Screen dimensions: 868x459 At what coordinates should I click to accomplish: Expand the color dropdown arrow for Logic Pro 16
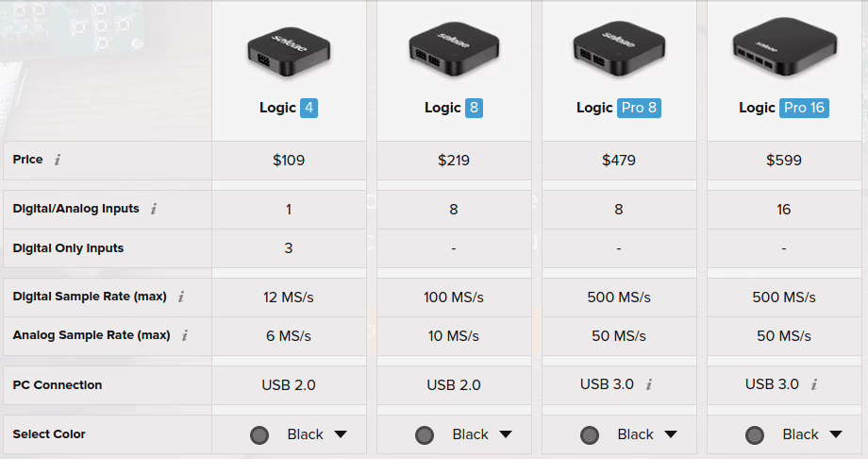coord(836,434)
